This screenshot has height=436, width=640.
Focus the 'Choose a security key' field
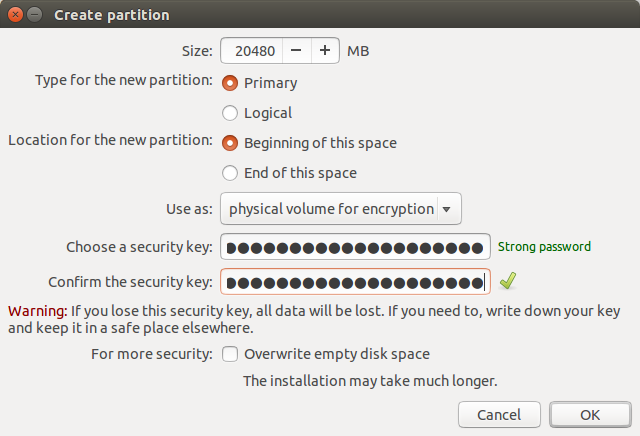[x=355, y=247]
